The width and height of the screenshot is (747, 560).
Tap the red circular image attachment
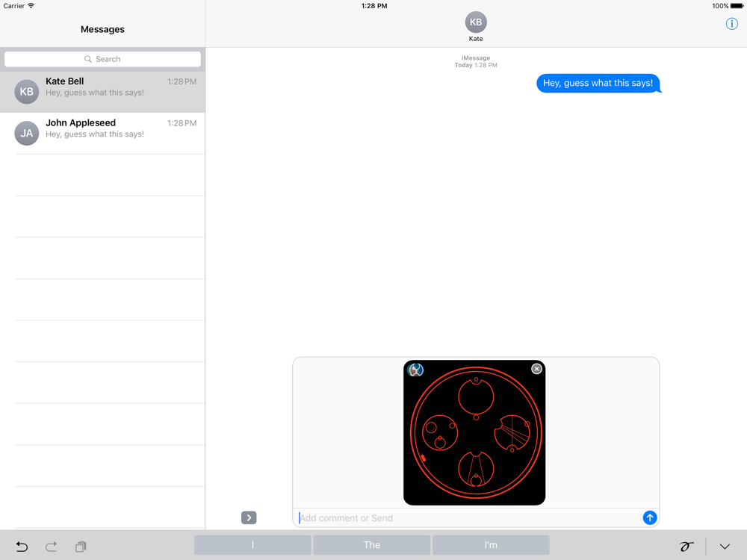474,432
